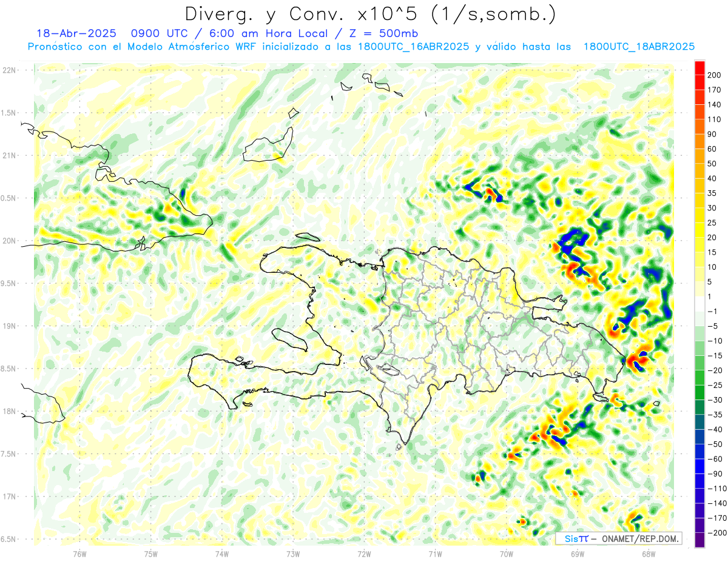Click the '0.5N' latitude label
Viewport: 728px width, 562px height.
(9, 198)
